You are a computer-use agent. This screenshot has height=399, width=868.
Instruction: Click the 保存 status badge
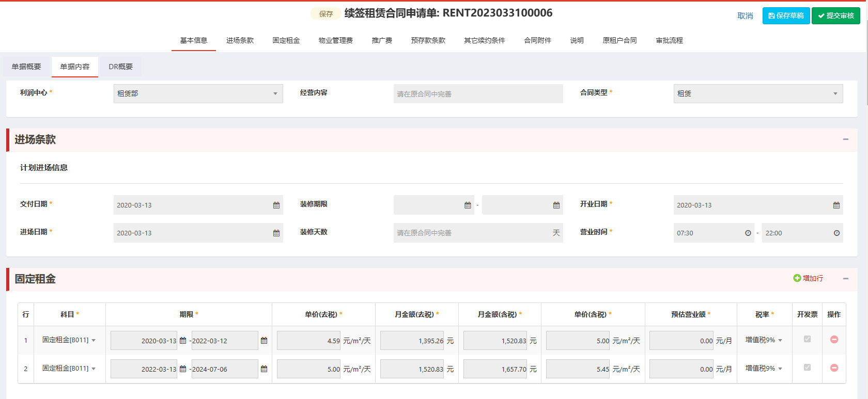pyautogui.click(x=326, y=14)
